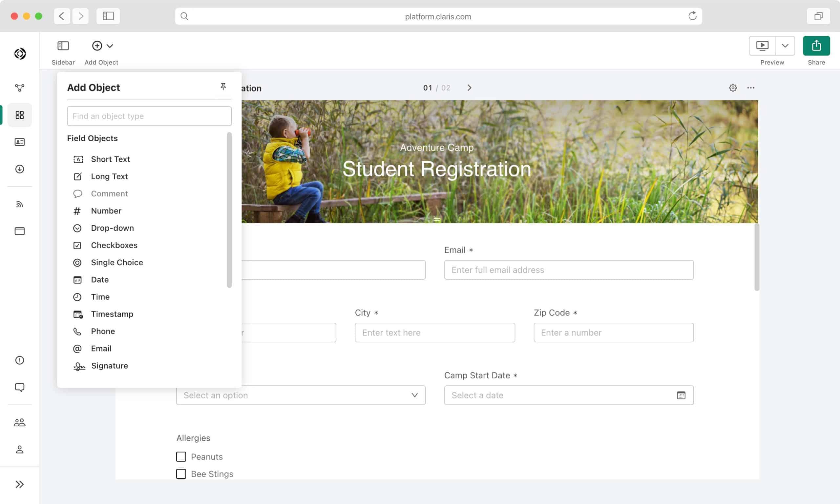Click the calendar icon in Camp Start Date
840x504 pixels.
[x=681, y=395]
